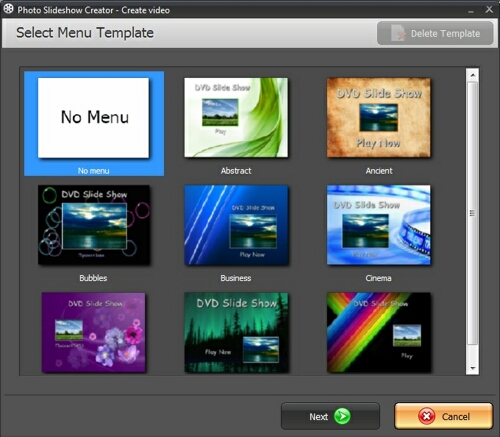This screenshot has height=437, width=500.
Task: Click the Delete Template button
Action: click(x=435, y=33)
